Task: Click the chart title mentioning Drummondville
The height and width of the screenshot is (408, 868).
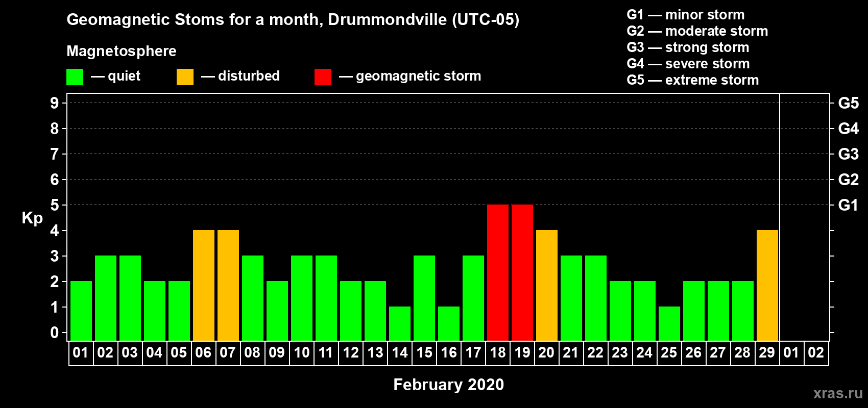Action: (x=293, y=20)
